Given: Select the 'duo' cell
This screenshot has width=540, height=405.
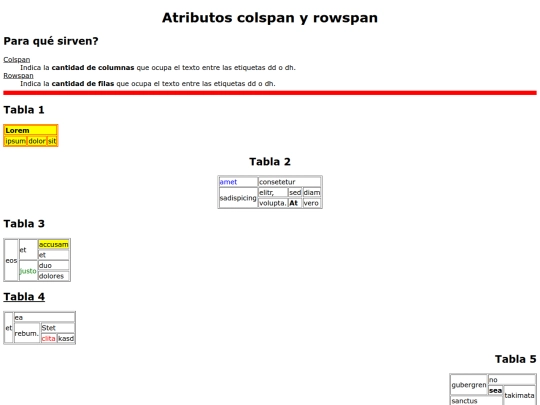Looking at the screenshot, I should point(54,266).
